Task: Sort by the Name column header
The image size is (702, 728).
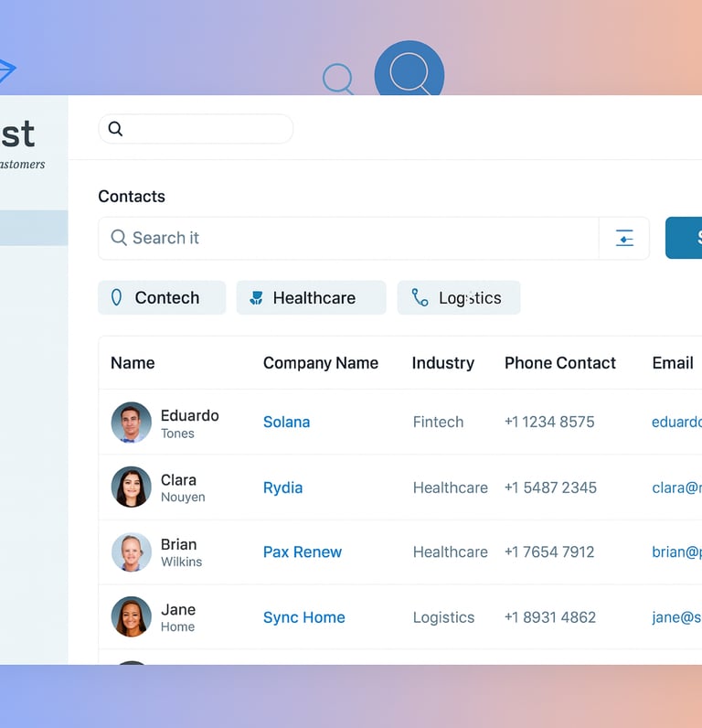Action: point(133,363)
